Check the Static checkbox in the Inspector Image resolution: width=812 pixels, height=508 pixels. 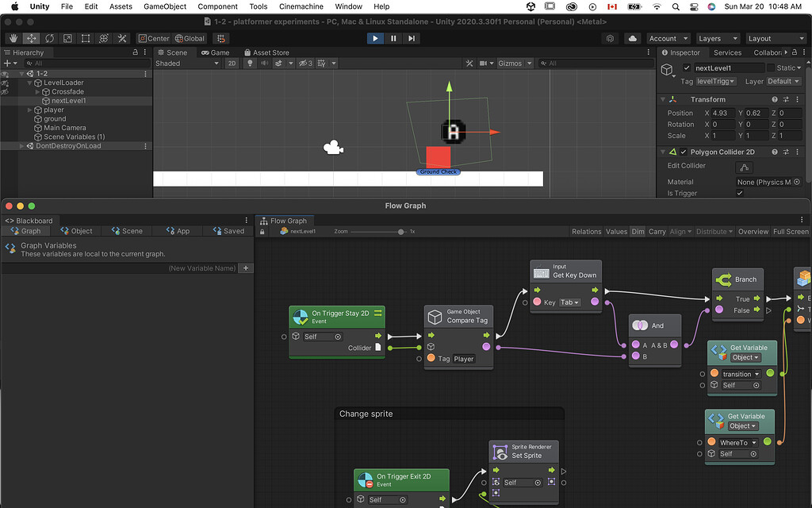770,68
